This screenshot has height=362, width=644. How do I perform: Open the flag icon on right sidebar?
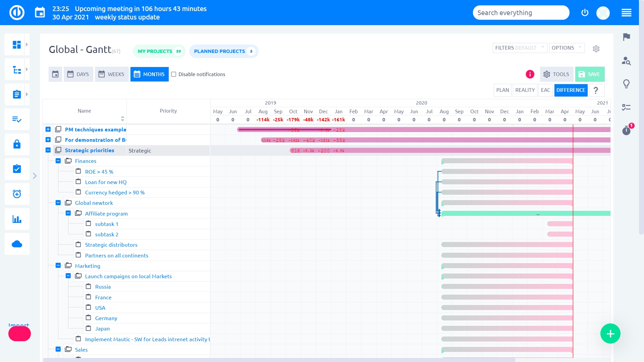click(626, 37)
